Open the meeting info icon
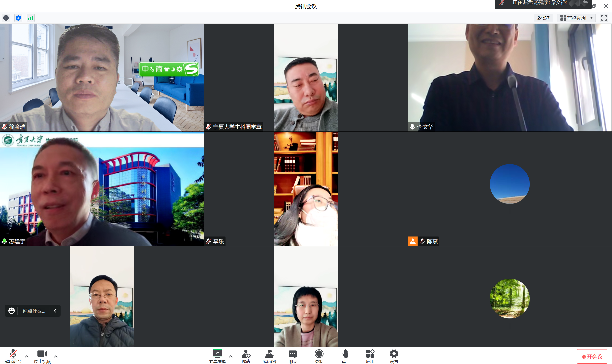The height and width of the screenshot is (364, 612). tap(6, 18)
